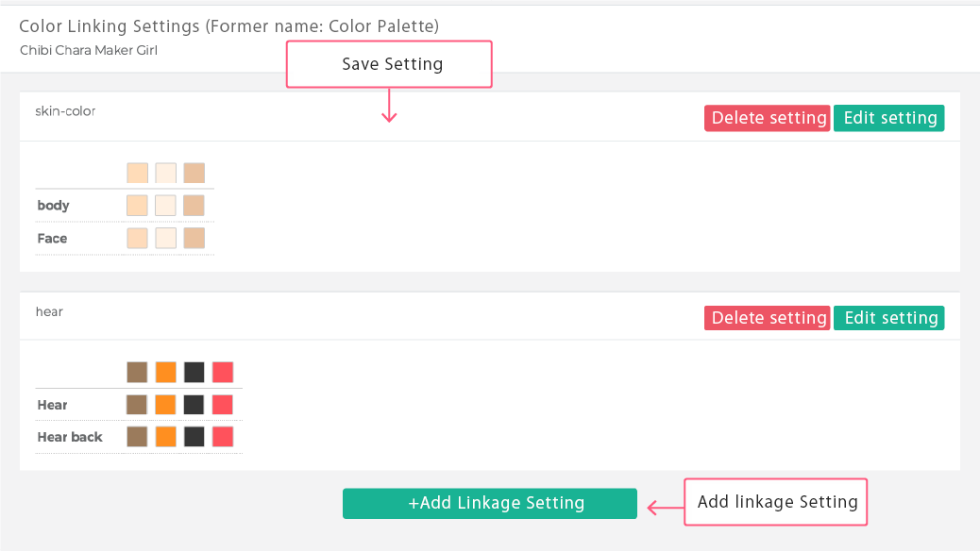Edit the skin-color setting

(888, 118)
